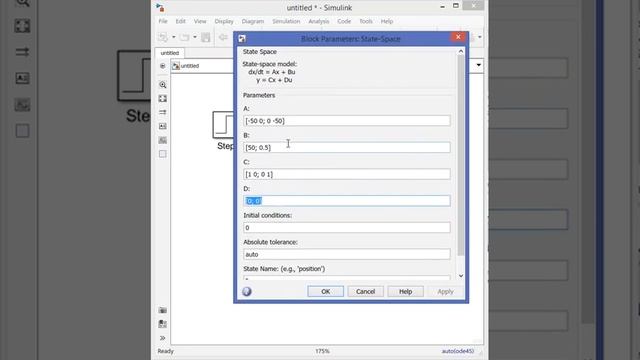Open the Display menu
640x360 pixels.
tap(224, 21)
